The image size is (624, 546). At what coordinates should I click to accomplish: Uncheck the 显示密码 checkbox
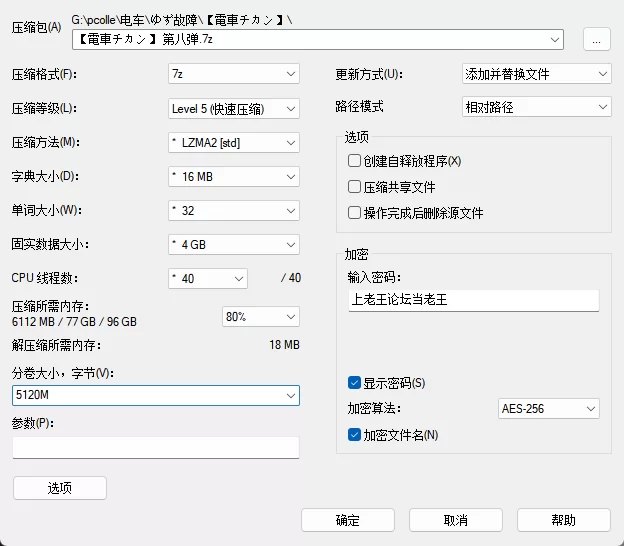click(x=354, y=383)
